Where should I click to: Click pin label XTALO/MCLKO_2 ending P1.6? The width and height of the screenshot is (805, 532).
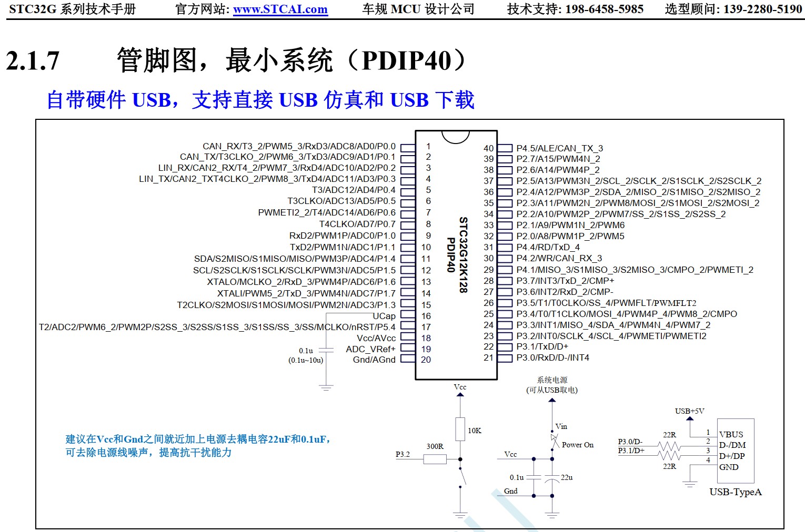coord(301,282)
